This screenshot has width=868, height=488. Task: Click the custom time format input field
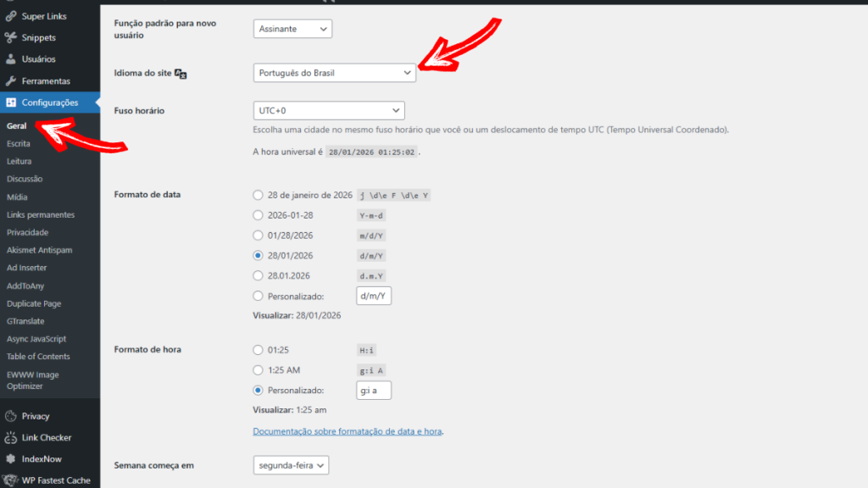click(373, 390)
